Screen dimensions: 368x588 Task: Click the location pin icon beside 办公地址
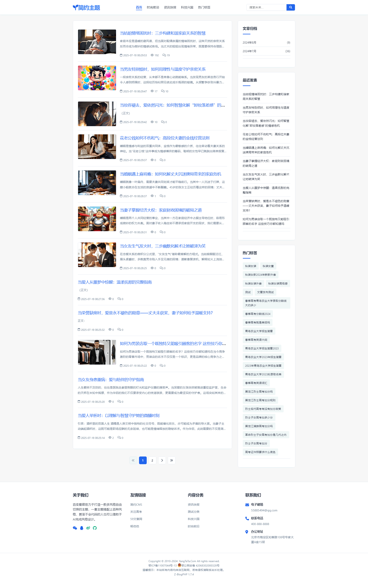pos(247,532)
